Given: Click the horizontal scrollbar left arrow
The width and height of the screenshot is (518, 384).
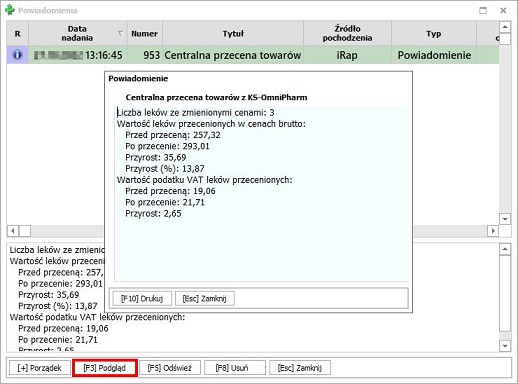Looking at the screenshot, I should click(13, 231).
